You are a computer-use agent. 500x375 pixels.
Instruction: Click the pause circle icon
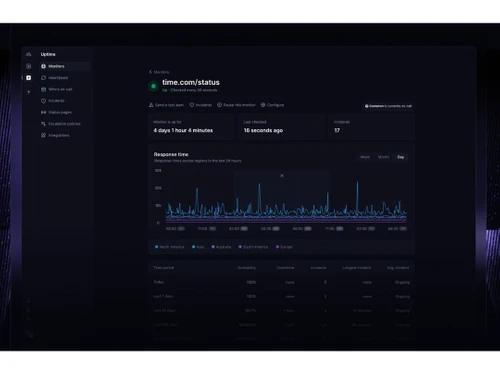tap(219, 105)
